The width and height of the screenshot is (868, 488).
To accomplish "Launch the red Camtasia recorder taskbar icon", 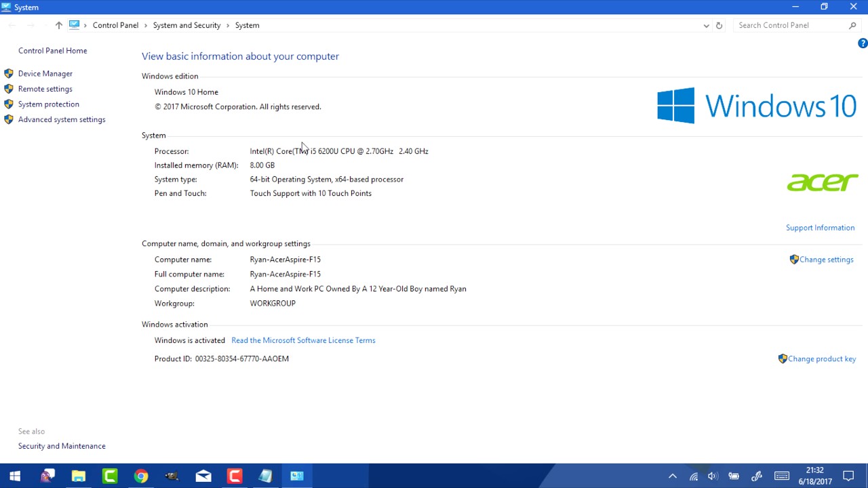I will point(235,476).
